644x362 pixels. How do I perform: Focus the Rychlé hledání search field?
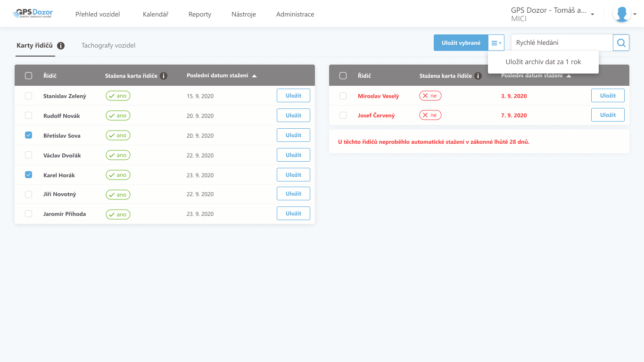click(x=561, y=43)
